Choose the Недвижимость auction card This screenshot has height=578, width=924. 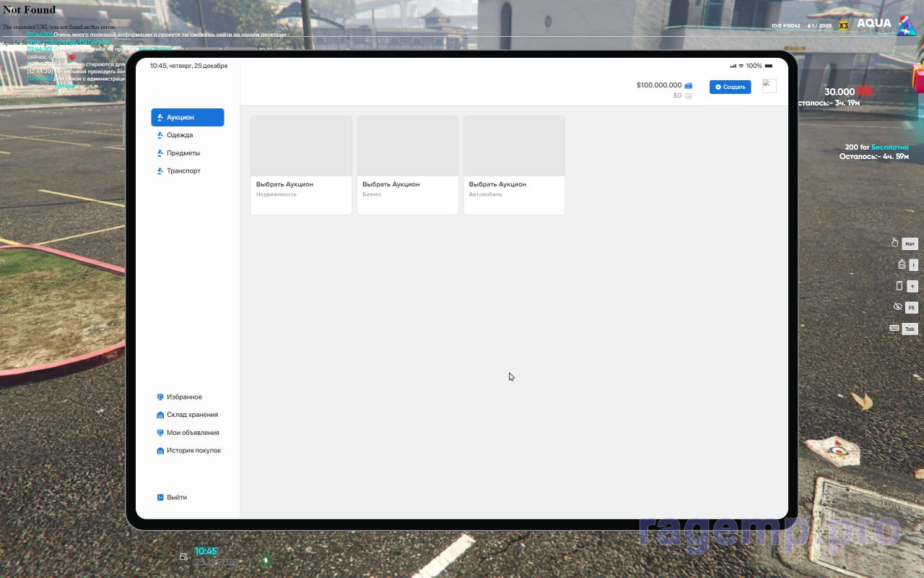(301, 165)
